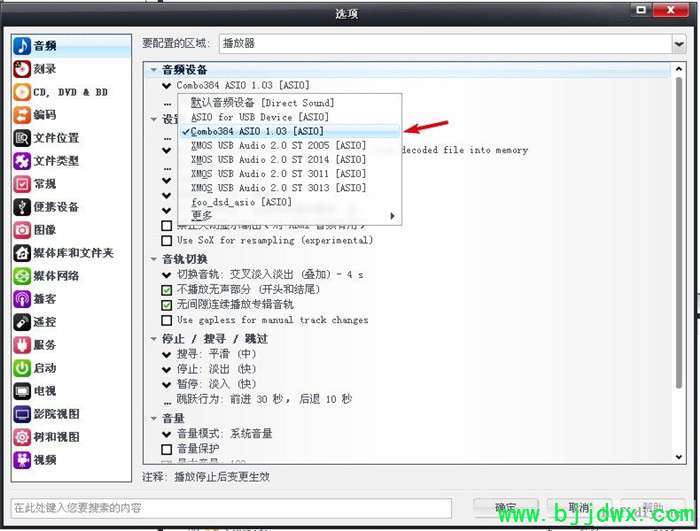Image resolution: width=700 pixels, height=531 pixels.
Task: Enable the 音量保护 volume protection checkbox
Action: (x=167, y=449)
